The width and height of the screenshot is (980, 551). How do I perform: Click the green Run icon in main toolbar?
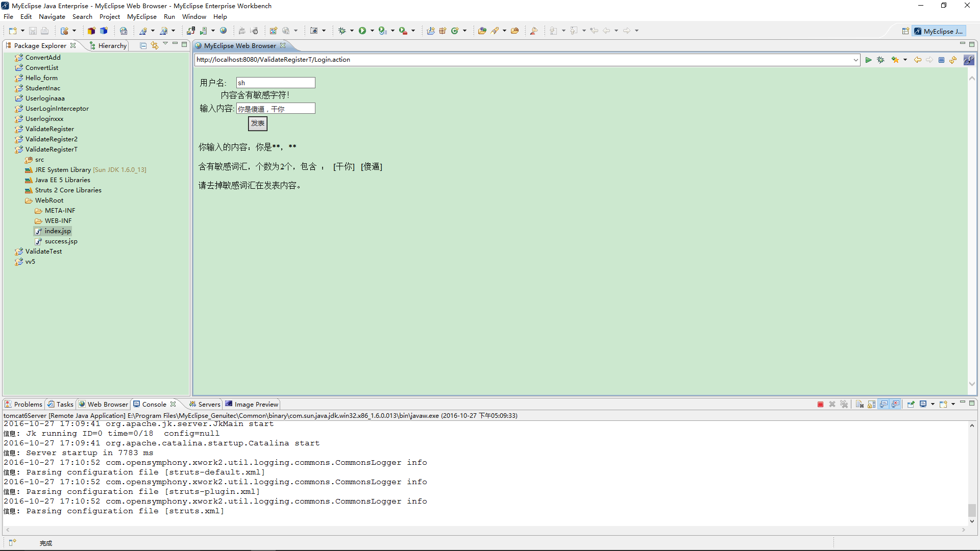point(362,31)
